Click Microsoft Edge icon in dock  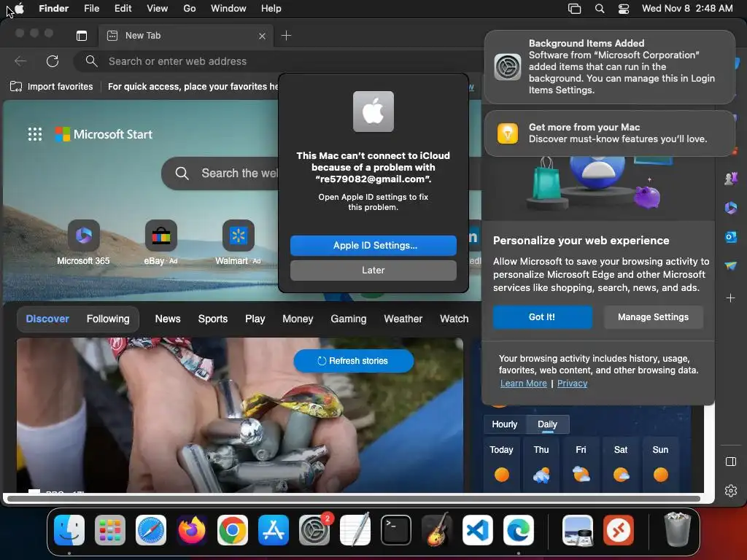(519, 530)
